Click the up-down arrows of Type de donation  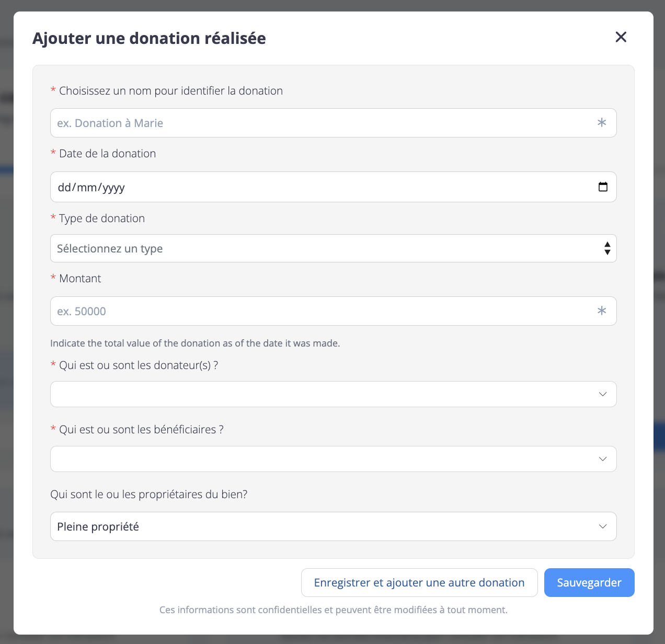coord(607,248)
